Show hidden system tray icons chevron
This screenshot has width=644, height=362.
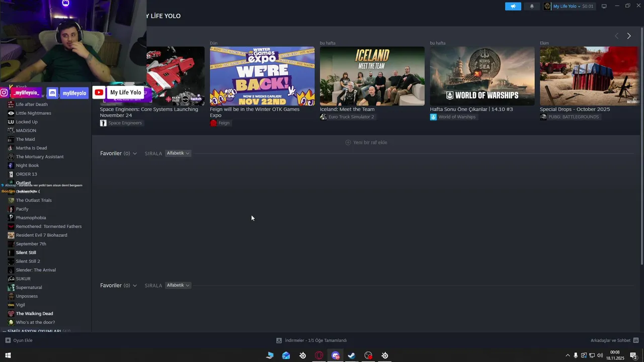point(568,355)
